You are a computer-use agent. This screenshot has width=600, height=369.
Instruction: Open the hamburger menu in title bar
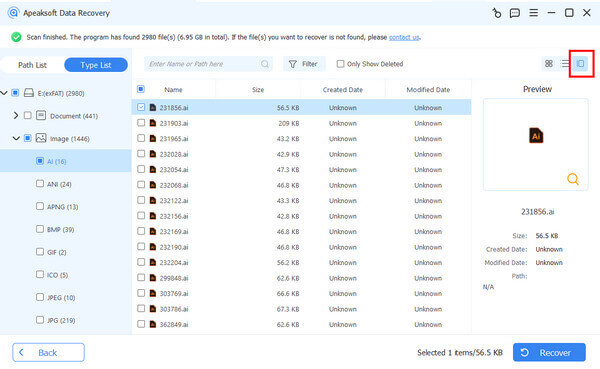[533, 13]
